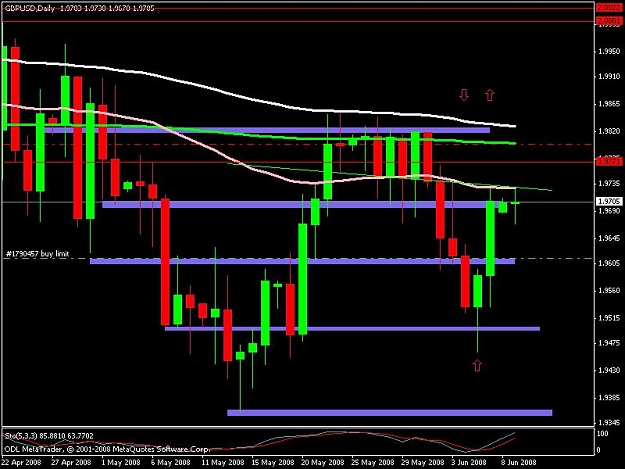This screenshot has height=469, width=625.
Task: Click the red 1.9771 price level tag
Action: 609,161
